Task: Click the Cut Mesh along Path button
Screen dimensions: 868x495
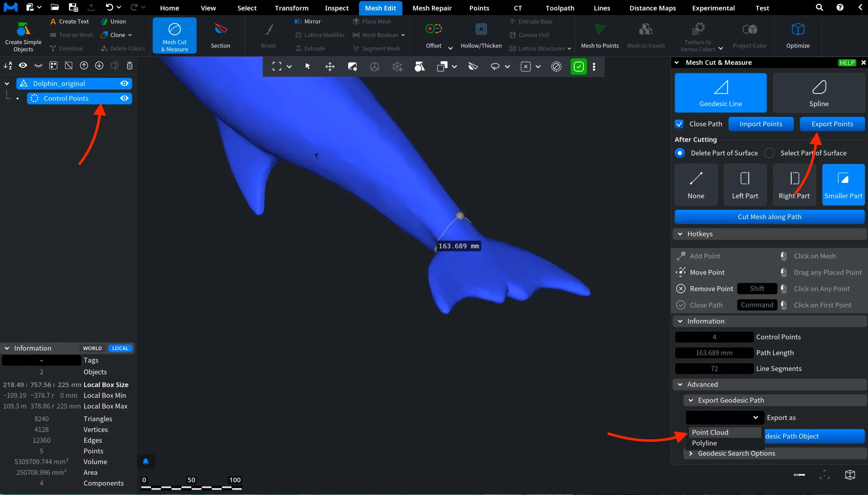Action: coord(769,217)
